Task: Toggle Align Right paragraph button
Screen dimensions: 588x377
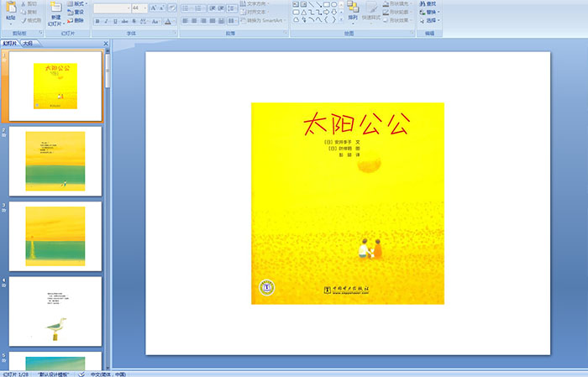Action: point(203,21)
